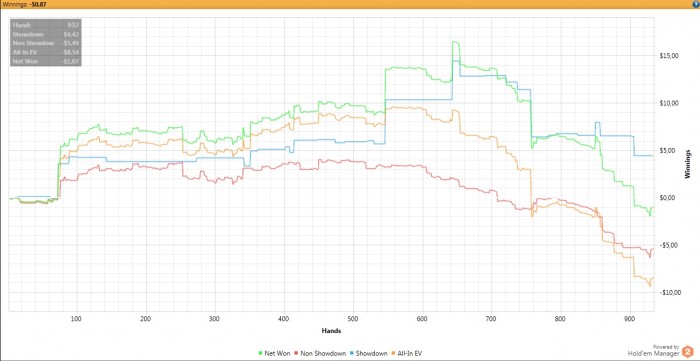The height and width of the screenshot is (361, 700).
Task: Click the 100 hands x-axis label
Action: (x=76, y=319)
